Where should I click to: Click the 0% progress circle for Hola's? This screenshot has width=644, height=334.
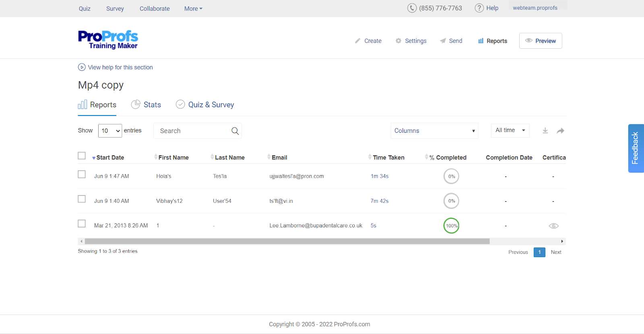click(452, 176)
